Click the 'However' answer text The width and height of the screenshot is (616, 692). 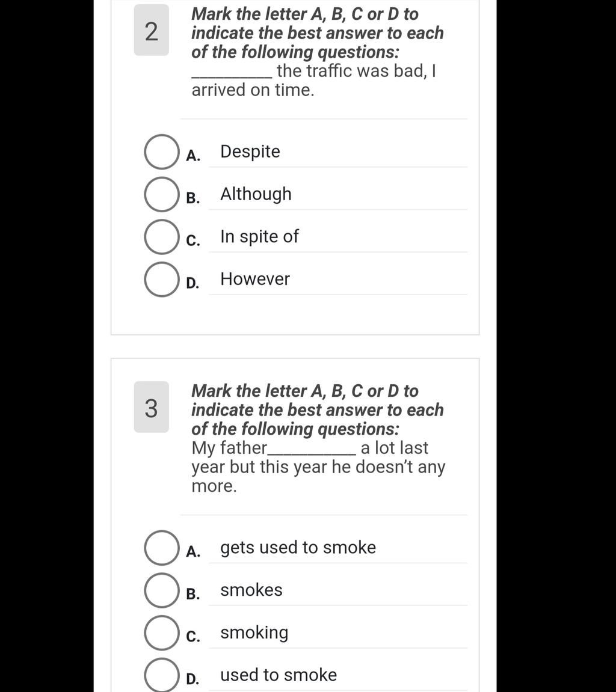click(x=255, y=279)
